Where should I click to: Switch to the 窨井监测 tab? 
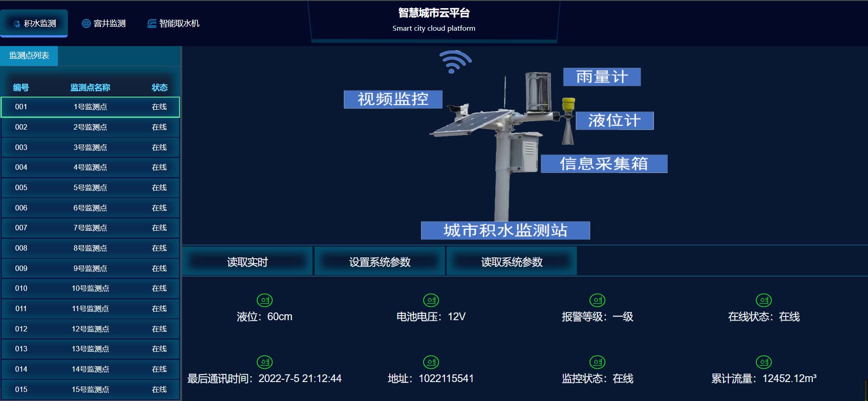pyautogui.click(x=104, y=23)
